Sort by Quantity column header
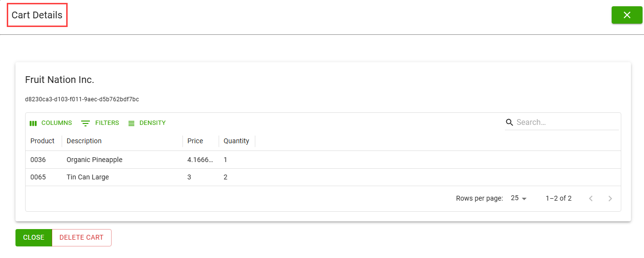Viewport: 644px width, 258px height. [236, 141]
